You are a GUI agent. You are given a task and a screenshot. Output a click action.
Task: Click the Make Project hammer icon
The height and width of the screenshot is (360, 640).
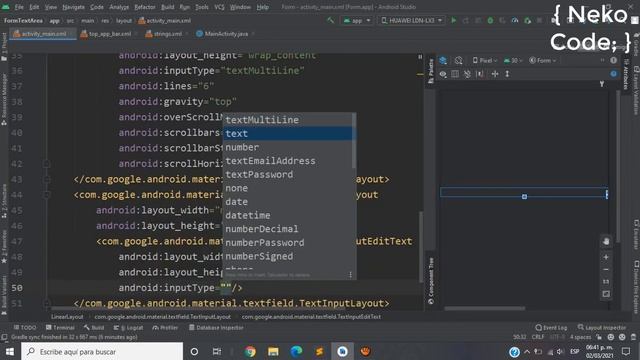tap(331, 20)
